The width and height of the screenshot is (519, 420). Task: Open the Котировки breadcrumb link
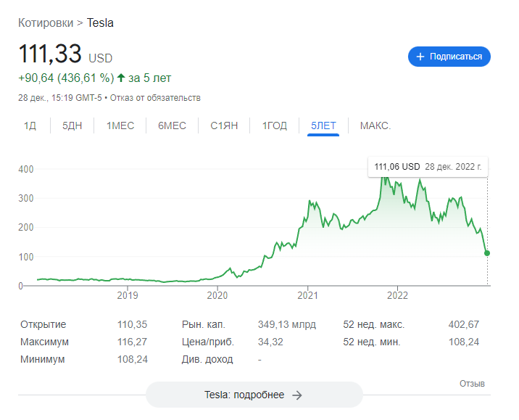tap(46, 22)
